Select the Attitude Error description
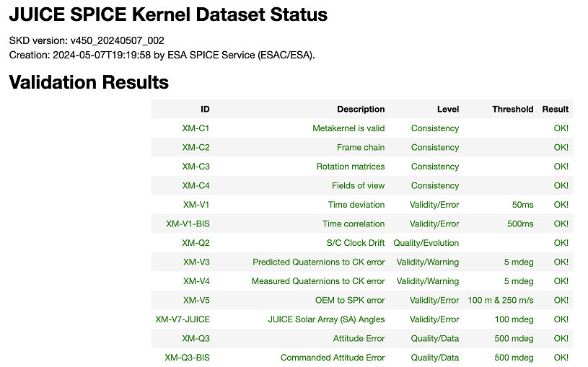The width and height of the screenshot is (588, 367). pos(359,338)
